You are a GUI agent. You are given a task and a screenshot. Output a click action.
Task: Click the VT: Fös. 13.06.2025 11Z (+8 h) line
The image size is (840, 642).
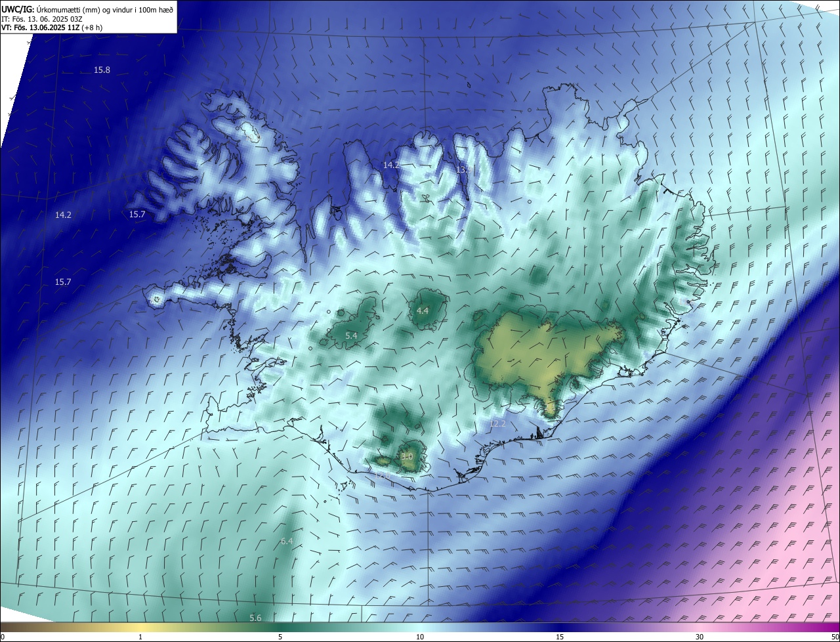pyautogui.click(x=52, y=28)
